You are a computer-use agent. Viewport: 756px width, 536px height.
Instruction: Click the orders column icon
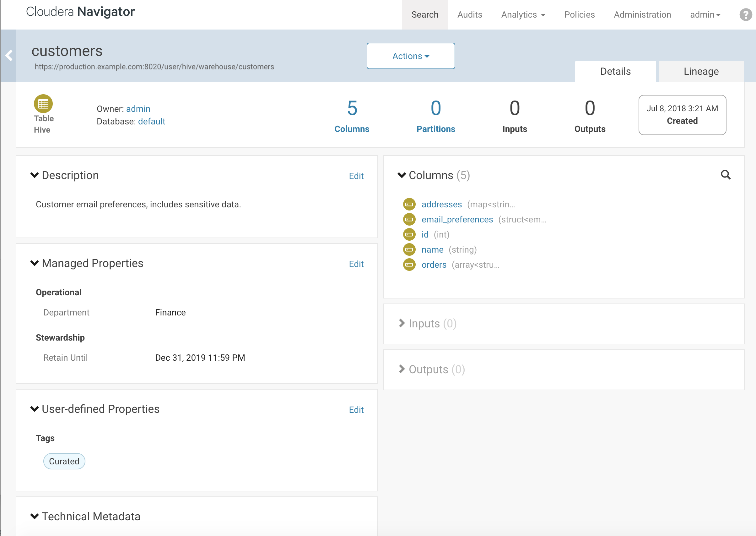pyautogui.click(x=409, y=265)
